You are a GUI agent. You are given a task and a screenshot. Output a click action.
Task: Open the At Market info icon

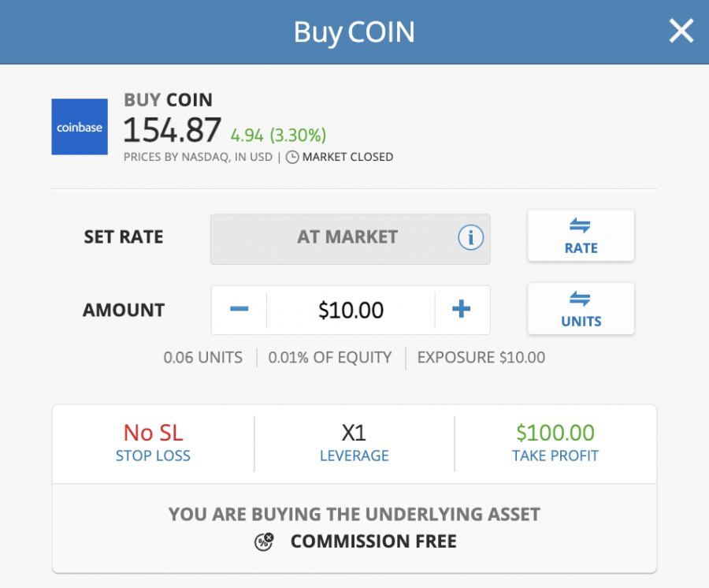(x=471, y=237)
